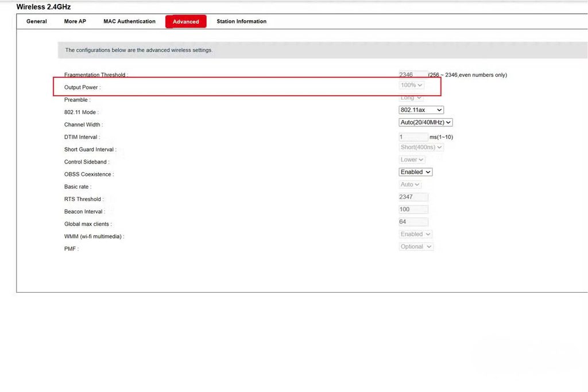Open the MAC Authentication tab
Screen dimensions: 588x392
129,21
